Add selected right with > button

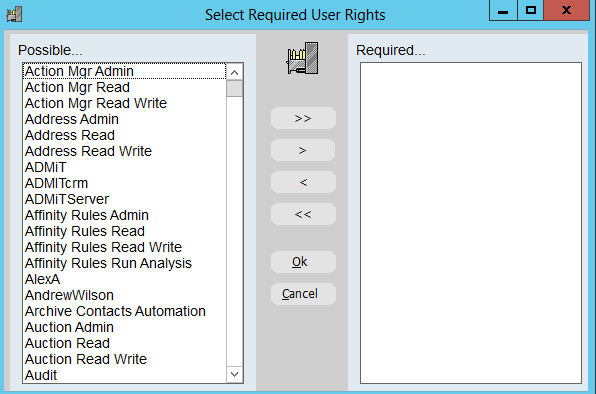(x=303, y=150)
